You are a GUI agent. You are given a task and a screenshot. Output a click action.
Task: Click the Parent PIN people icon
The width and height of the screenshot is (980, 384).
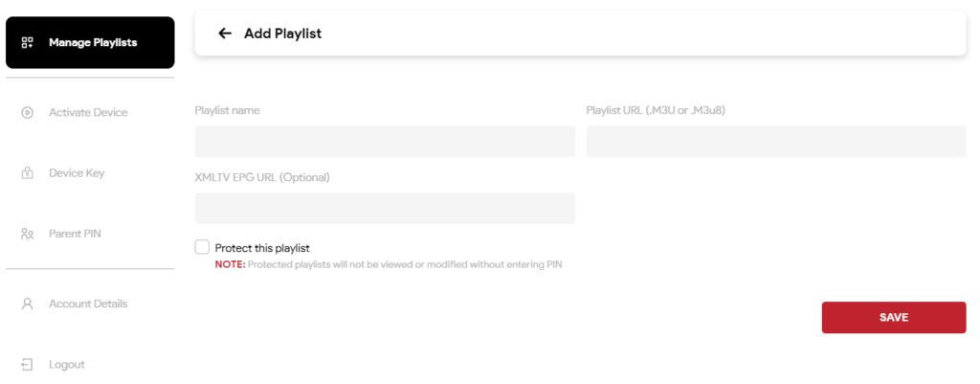pos(28,234)
